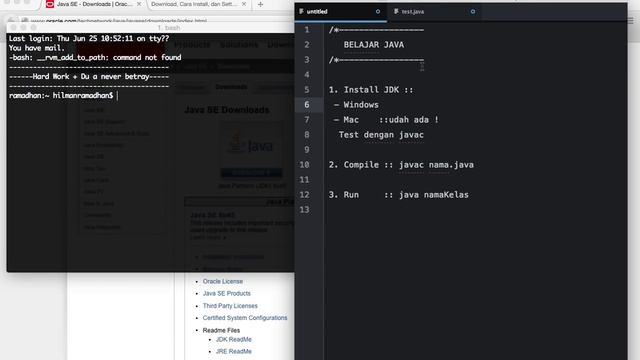This screenshot has width=640, height=360.
Task: Click the 'Last login' line in terminal
Action: tap(89, 39)
